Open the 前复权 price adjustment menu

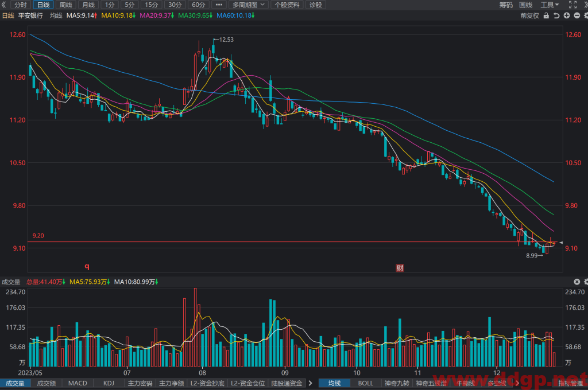[529, 15]
